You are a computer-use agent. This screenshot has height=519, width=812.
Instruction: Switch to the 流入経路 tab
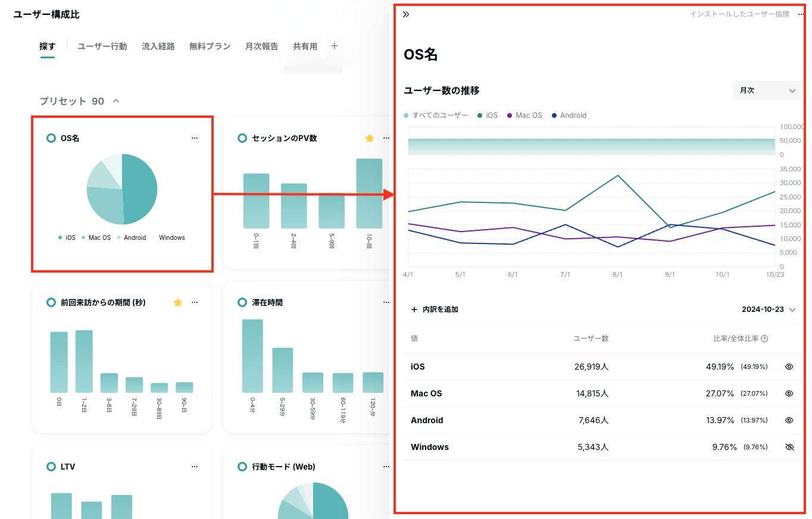tap(158, 46)
